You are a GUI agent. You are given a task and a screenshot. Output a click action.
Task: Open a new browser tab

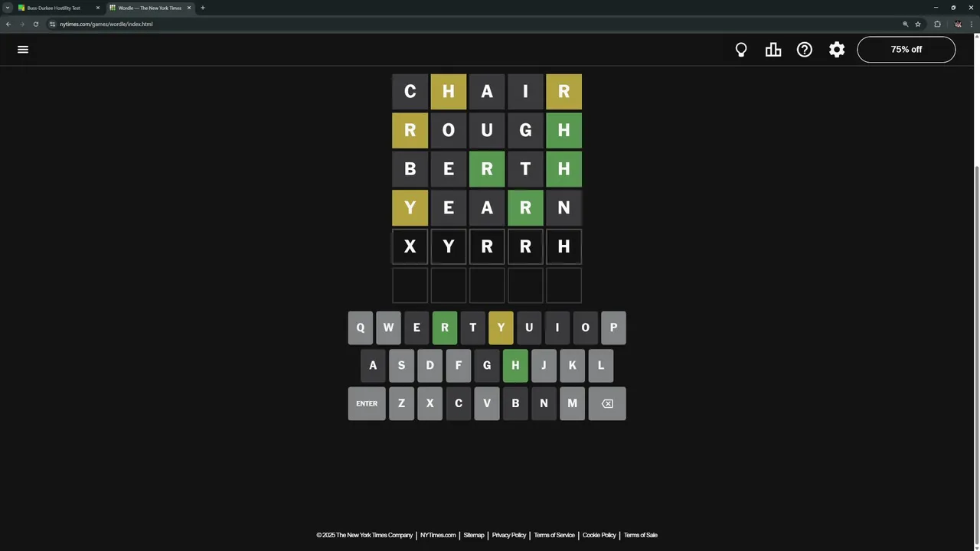coord(203,8)
